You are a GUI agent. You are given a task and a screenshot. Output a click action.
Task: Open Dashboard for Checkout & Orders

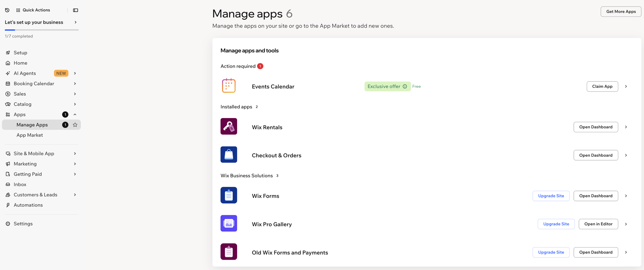pyautogui.click(x=596, y=155)
